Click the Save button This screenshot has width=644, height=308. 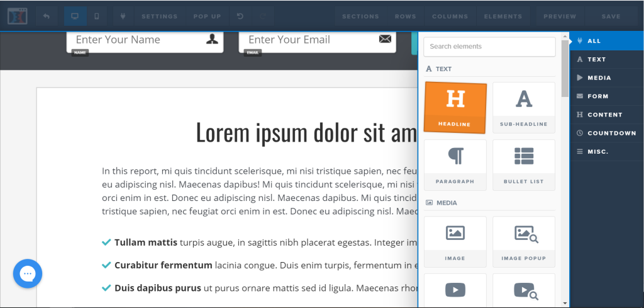[611, 16]
